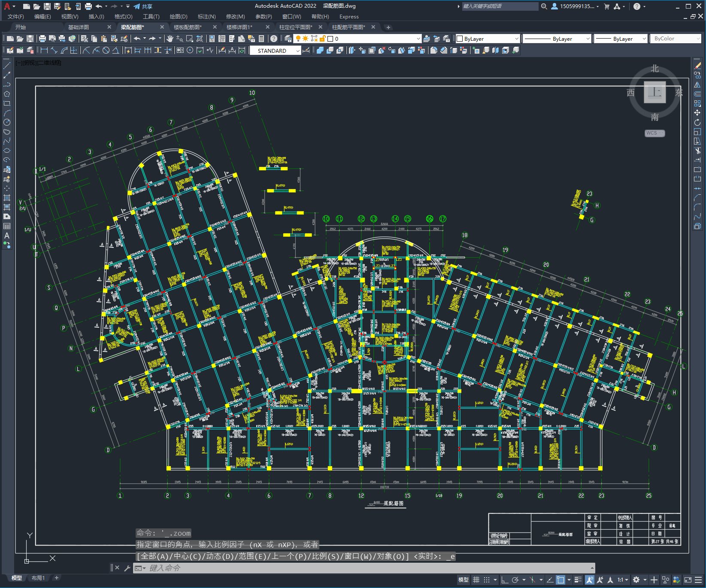Select the Rotate tool in right toolbar
706x588 pixels.
click(x=697, y=122)
